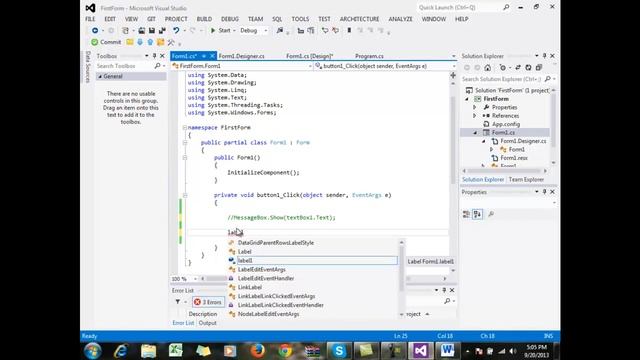Expand the General group in Toolbox
The image size is (640, 360).
point(100,77)
